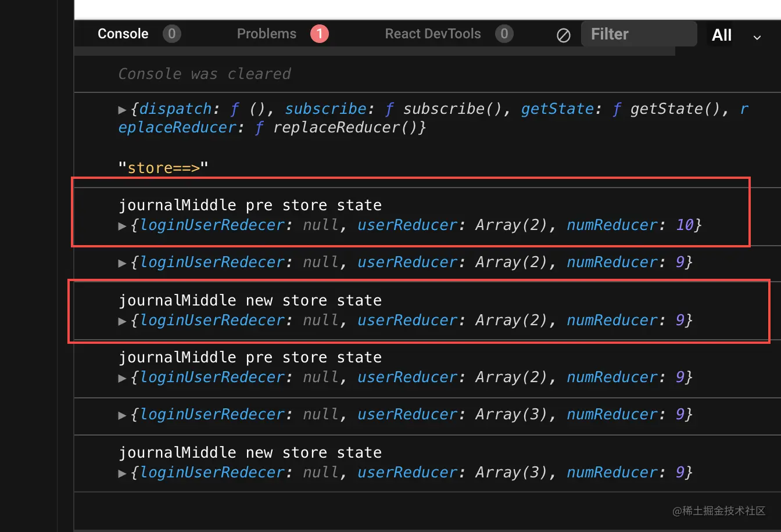The image size is (781, 532).
Task: Clear the console with the ban icon
Action: tap(564, 35)
